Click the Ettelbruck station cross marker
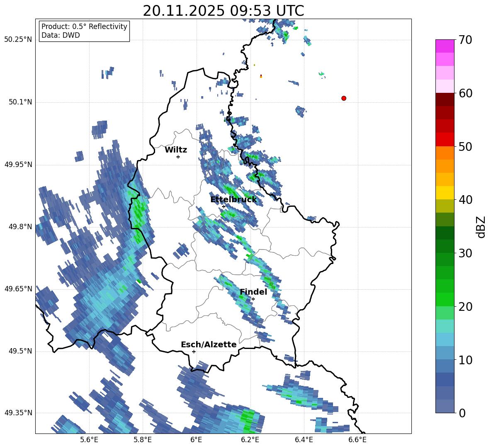This screenshot has height=448, width=491. click(224, 206)
